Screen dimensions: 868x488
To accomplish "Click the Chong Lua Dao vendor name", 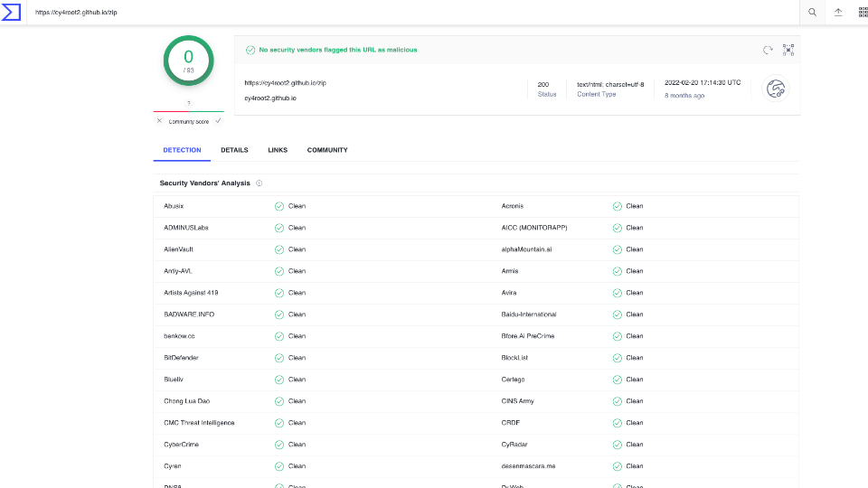I will tap(186, 401).
